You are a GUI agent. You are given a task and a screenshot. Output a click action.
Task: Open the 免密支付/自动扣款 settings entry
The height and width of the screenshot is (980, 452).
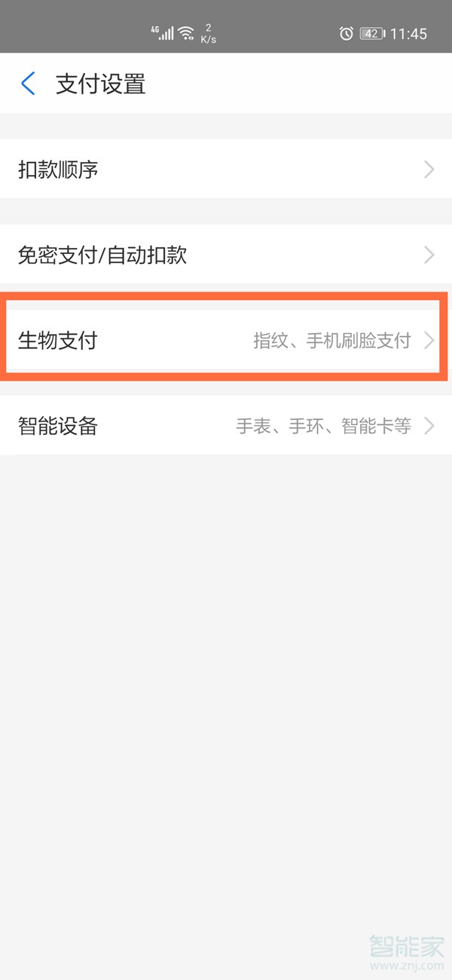pyautogui.click(x=226, y=256)
